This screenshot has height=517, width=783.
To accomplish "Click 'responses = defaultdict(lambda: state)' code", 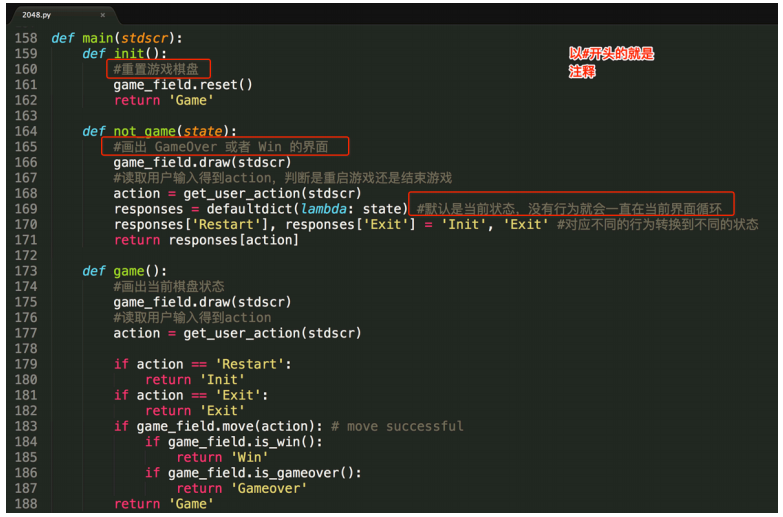I will (x=261, y=209).
